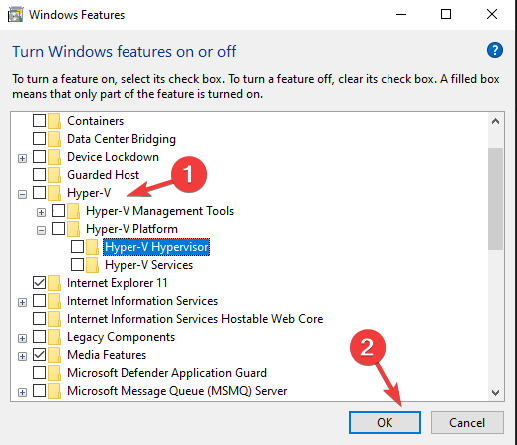Click the Hyper-V Hypervisor folder icon
Image resolution: width=517 pixels, height=445 pixels.
[x=92, y=247]
